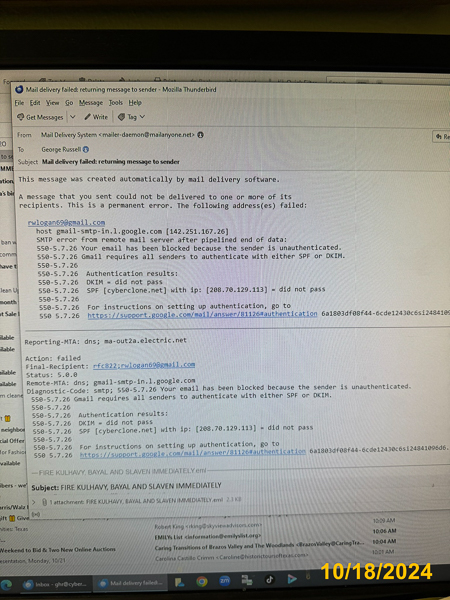This screenshot has height=600, width=450.
Task: Open the Tag dropdown in toolbar
Action: tap(131, 117)
